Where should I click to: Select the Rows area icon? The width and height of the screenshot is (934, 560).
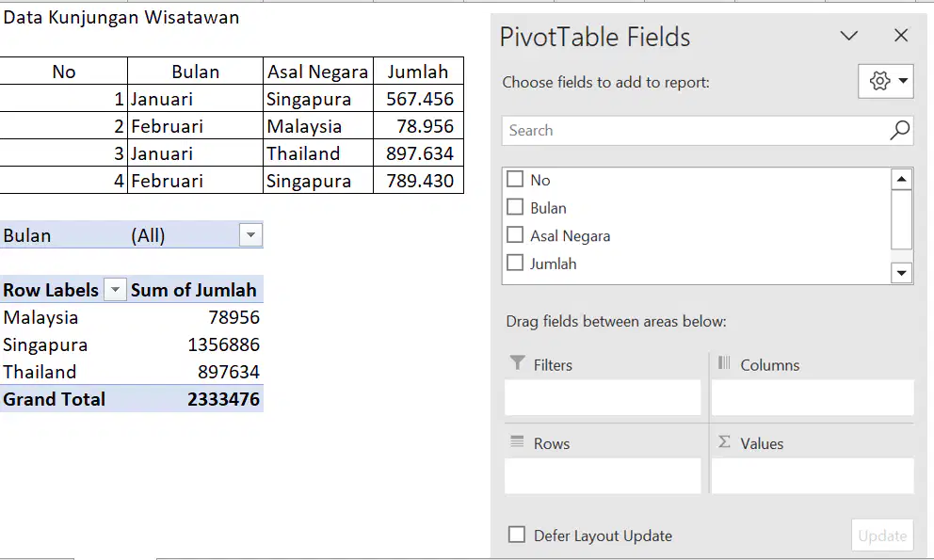click(517, 441)
